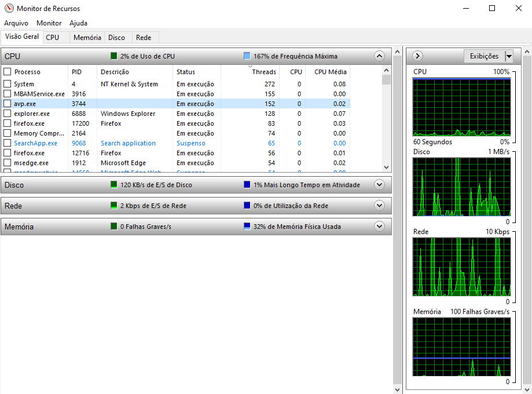Collapse the CPU section with the chevron
Screen dimensions: 532x394
(x=379, y=56)
